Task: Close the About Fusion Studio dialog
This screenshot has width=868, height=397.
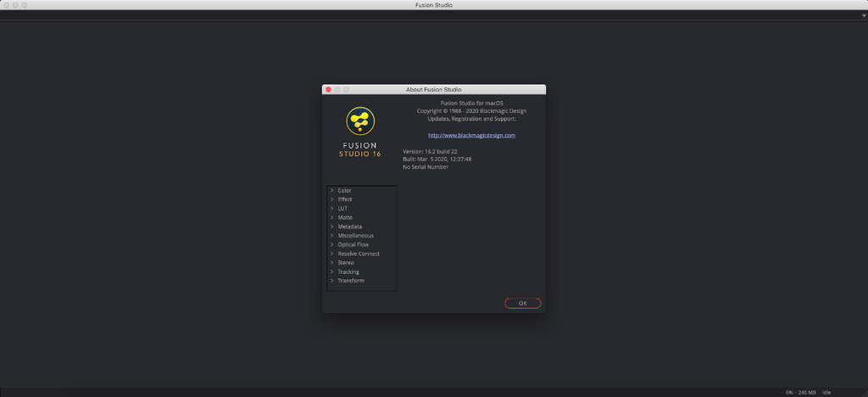Action: pyautogui.click(x=328, y=89)
